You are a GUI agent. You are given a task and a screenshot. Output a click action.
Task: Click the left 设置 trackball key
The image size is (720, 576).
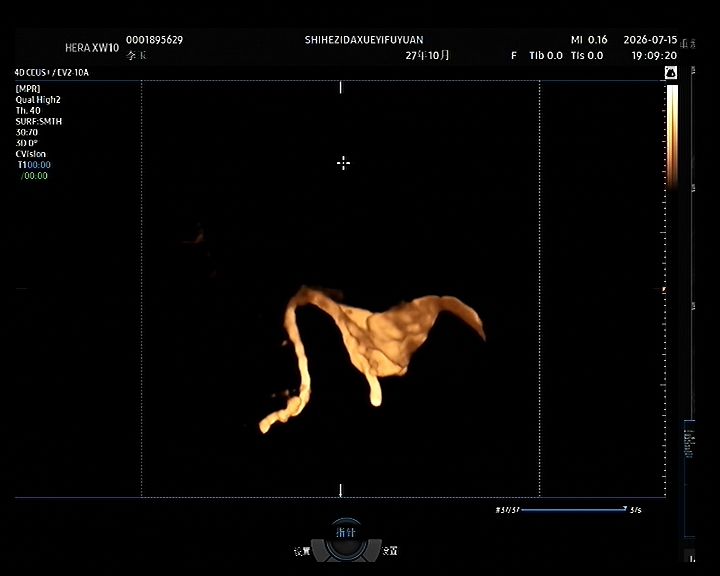302,551
